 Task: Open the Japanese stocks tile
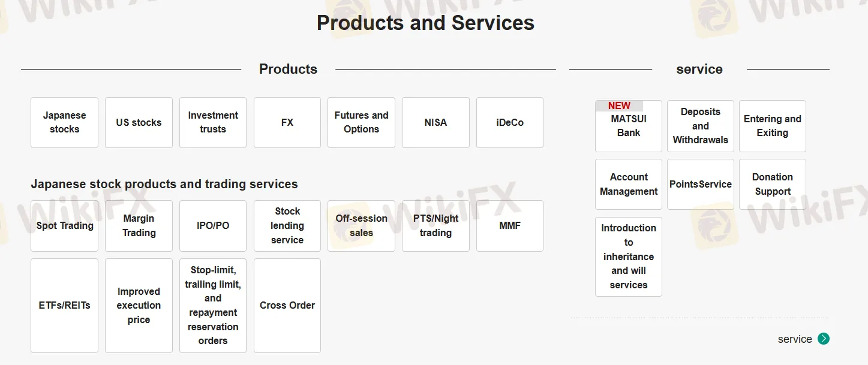pos(64,122)
